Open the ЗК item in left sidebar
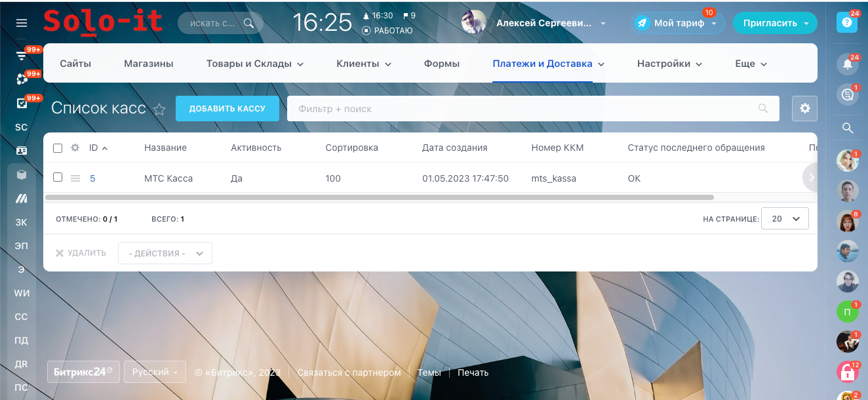The image size is (868, 400). (x=22, y=222)
